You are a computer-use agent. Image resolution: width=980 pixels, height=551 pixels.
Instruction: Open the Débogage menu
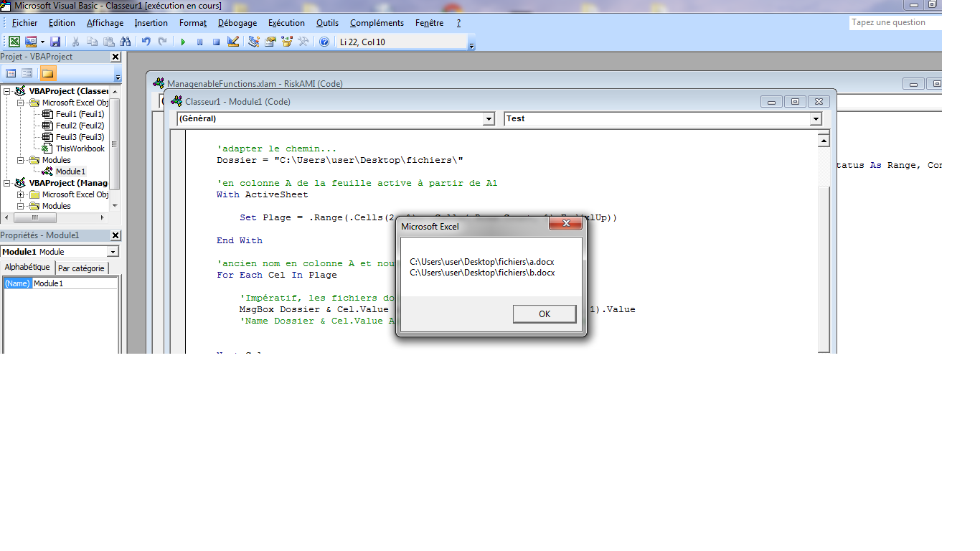pyautogui.click(x=237, y=23)
